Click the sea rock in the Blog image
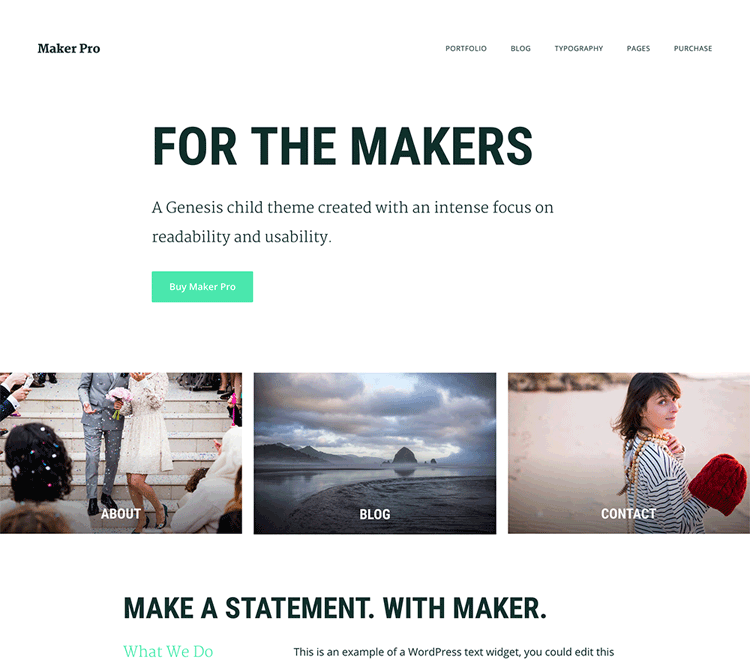750x660 pixels. point(405,455)
